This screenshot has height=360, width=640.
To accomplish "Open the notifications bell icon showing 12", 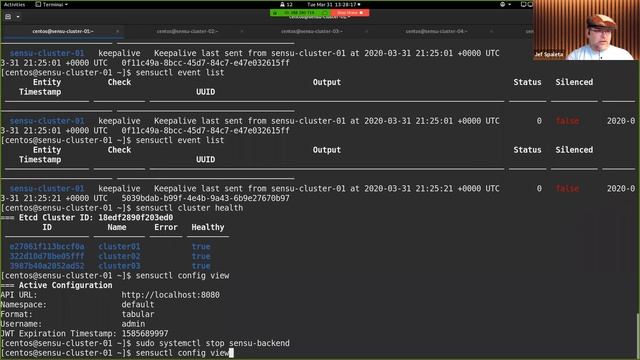I will coord(286,4).
